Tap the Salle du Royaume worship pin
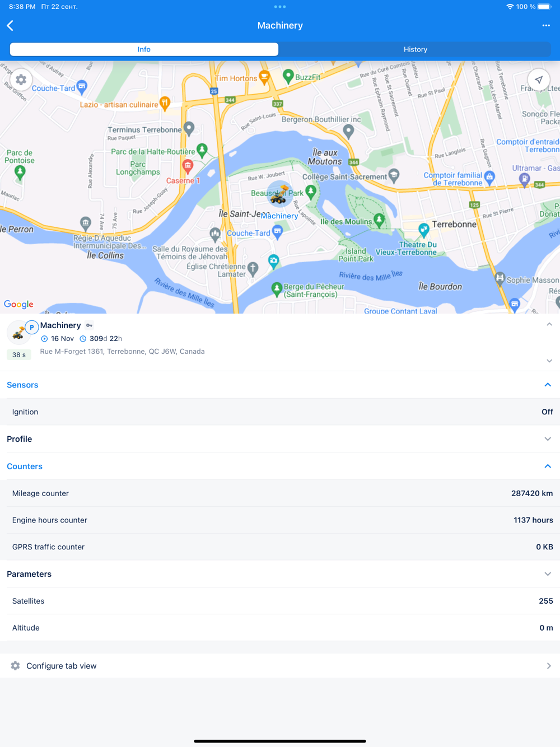This screenshot has width=560, height=747. click(x=215, y=234)
